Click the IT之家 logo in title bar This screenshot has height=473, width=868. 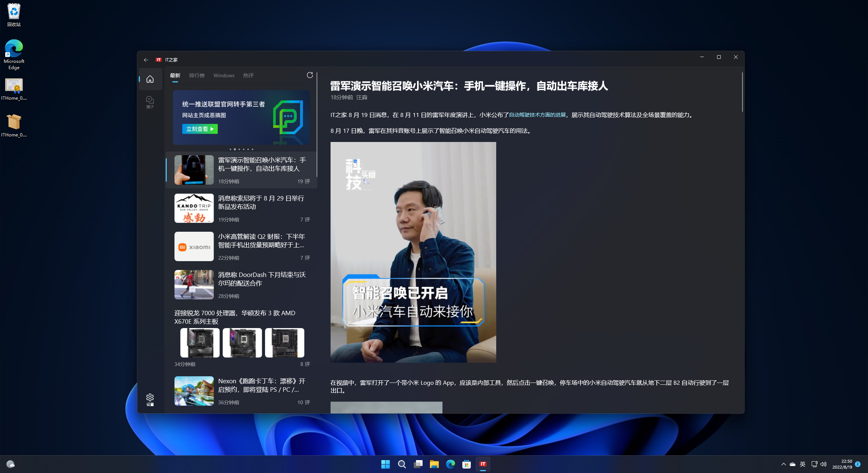click(x=159, y=60)
